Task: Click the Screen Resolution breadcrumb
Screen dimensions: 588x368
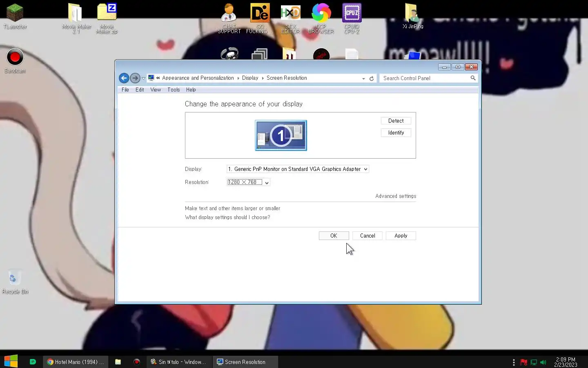Action: (x=287, y=78)
